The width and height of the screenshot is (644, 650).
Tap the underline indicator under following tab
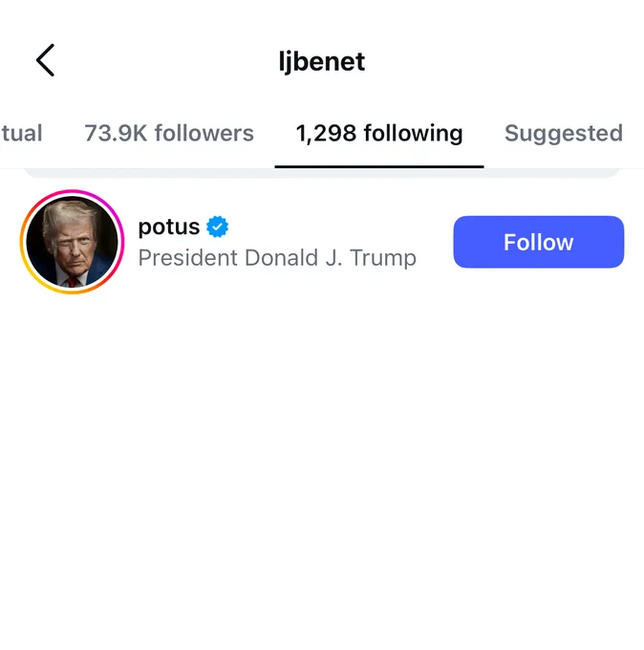point(379,166)
